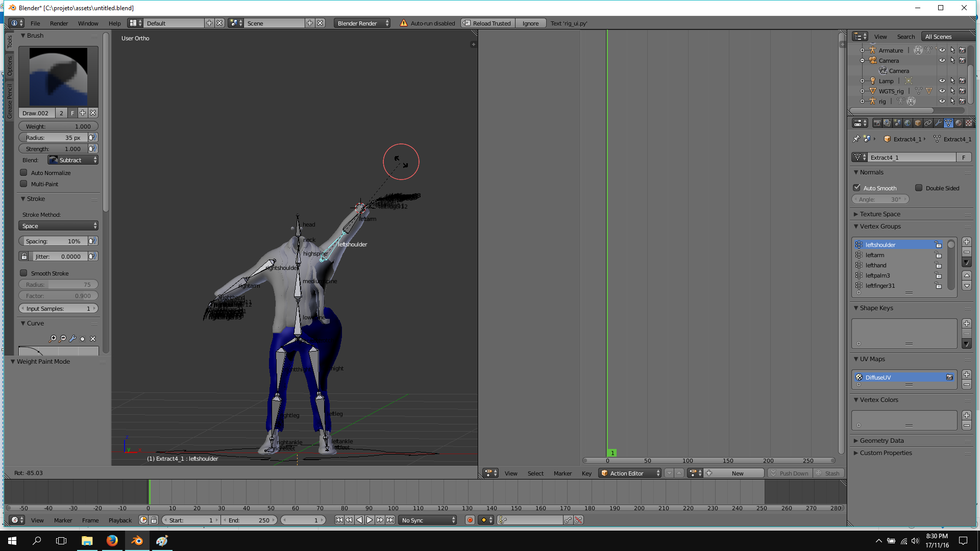
Task: Open the Stroke Method dropdown set to Space
Action: coord(59,226)
